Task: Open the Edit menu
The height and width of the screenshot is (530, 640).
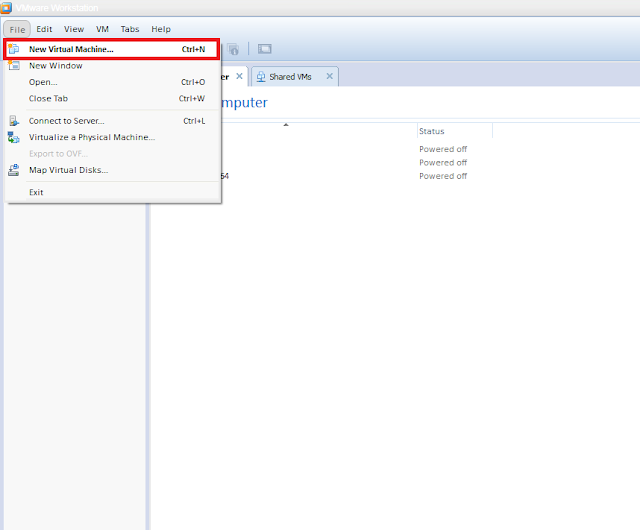Action: coord(44,29)
